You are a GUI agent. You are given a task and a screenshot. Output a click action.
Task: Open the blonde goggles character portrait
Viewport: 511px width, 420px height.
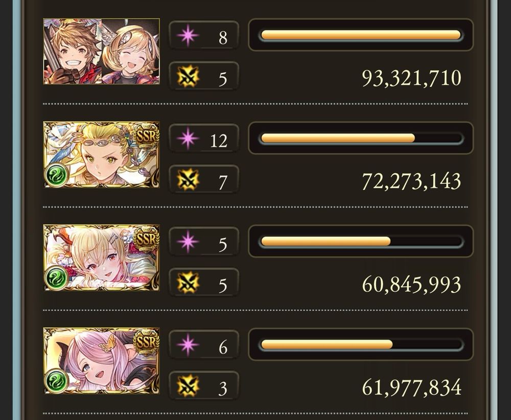pyautogui.click(x=101, y=154)
